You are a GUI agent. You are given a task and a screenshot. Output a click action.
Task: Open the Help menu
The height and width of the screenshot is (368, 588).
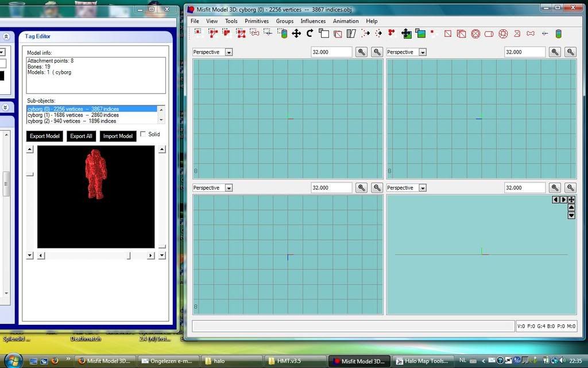[x=372, y=21]
